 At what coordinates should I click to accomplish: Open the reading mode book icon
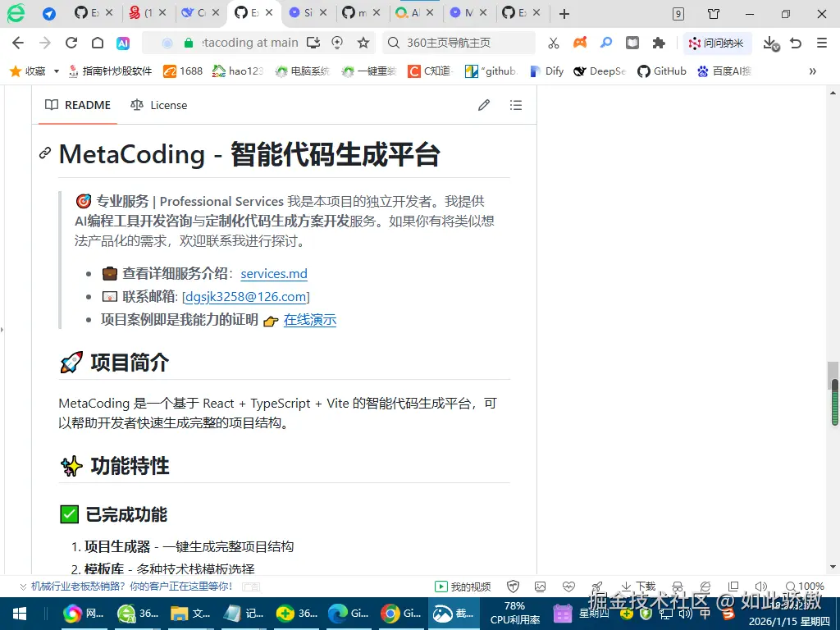632,42
